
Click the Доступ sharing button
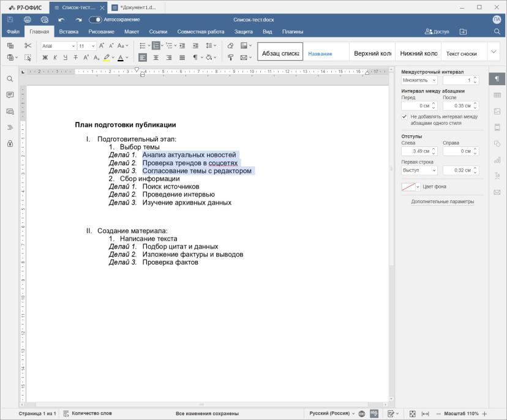(437, 32)
